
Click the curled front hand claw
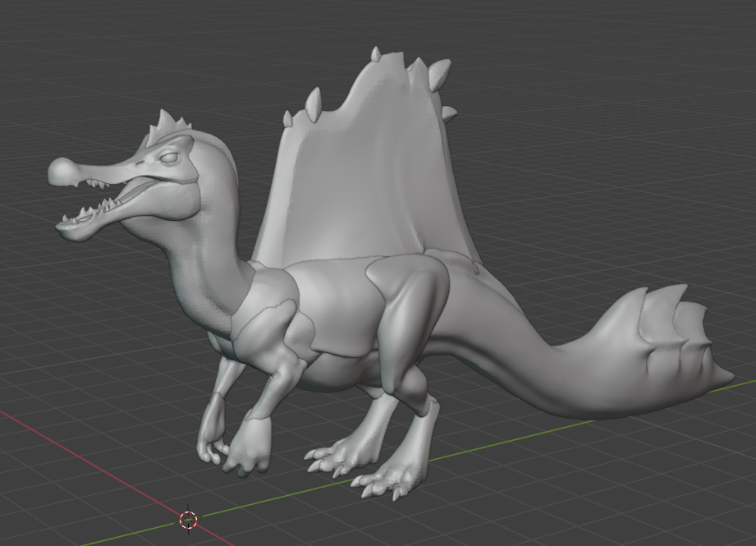(x=215, y=451)
